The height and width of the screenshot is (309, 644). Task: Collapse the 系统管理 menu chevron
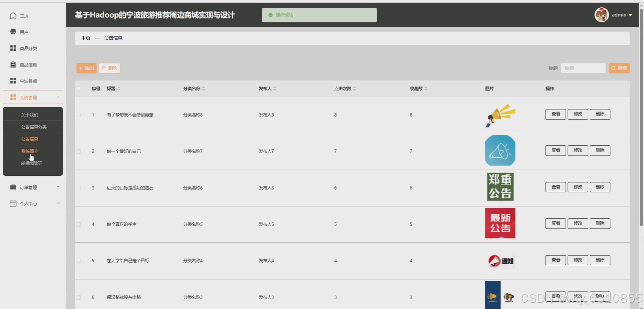tap(58, 97)
